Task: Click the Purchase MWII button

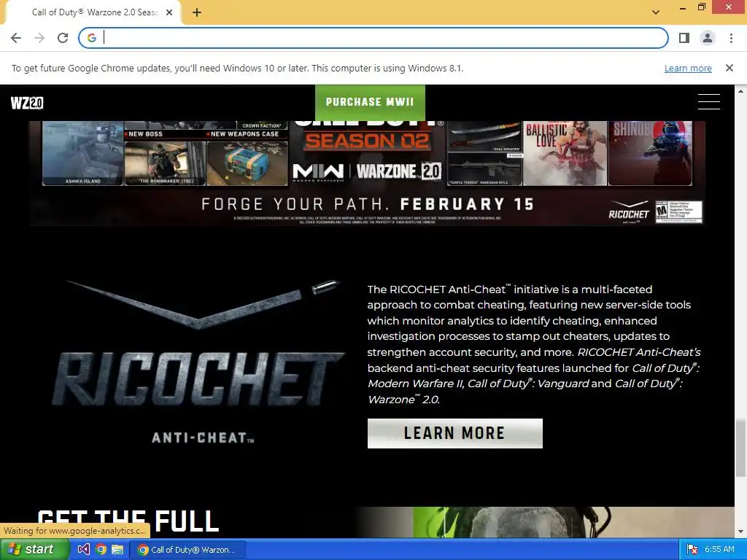Action: coord(370,102)
